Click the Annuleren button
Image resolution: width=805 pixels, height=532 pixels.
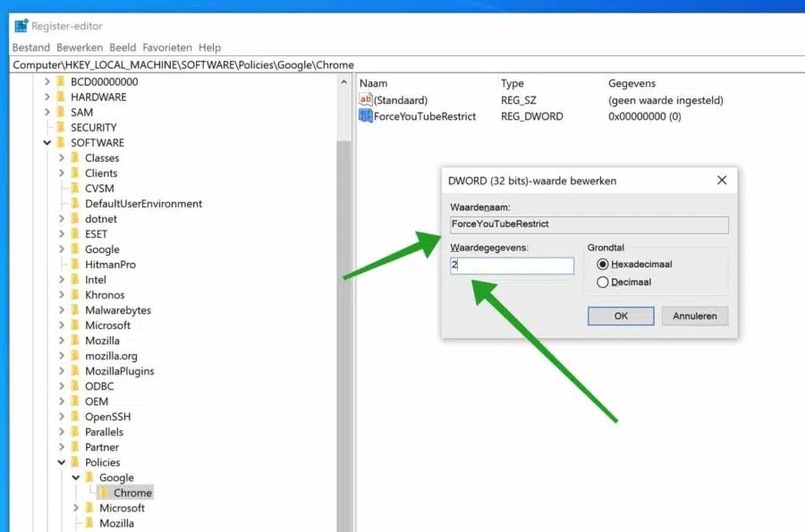(695, 316)
